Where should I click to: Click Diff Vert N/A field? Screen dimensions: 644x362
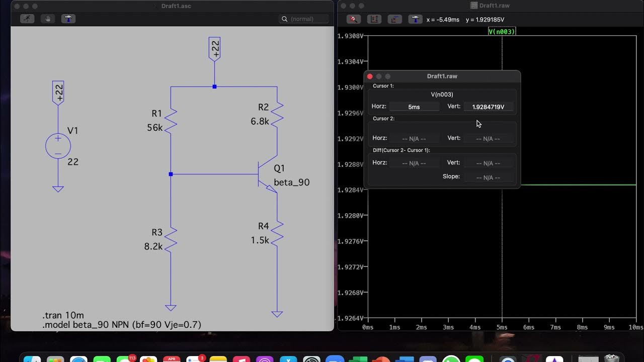pos(488,163)
